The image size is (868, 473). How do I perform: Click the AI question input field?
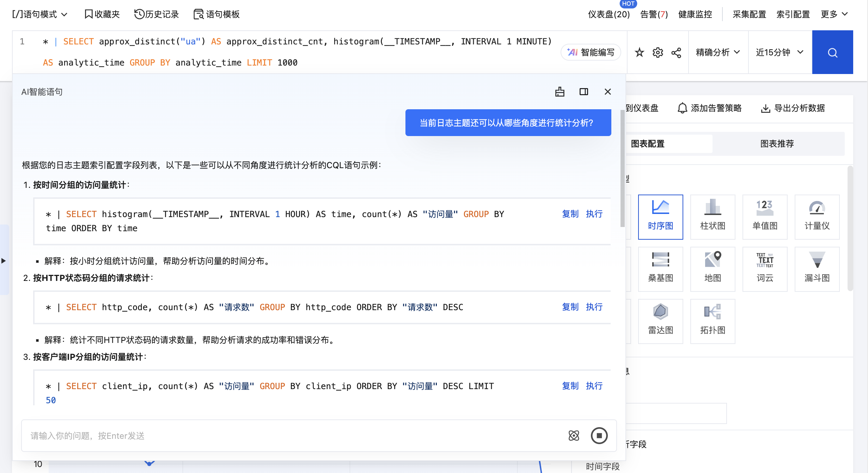pos(293,436)
